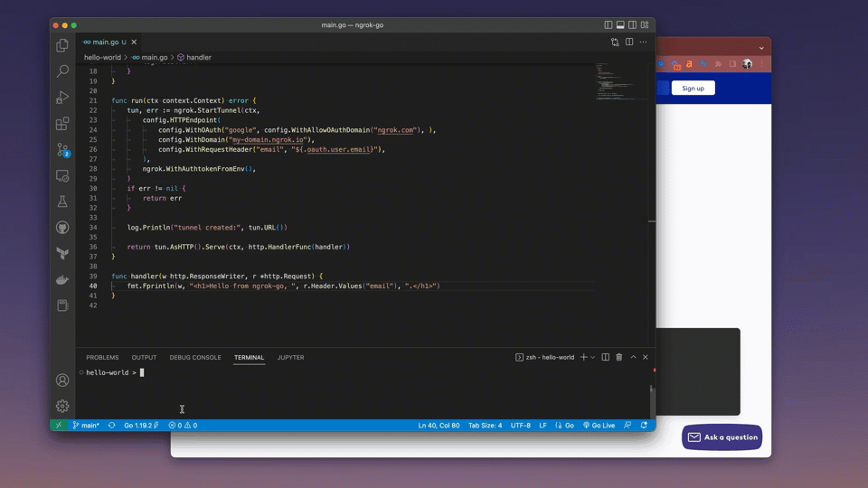Click the "ngrok.com" link in code
868x488 pixels.
[x=395, y=130]
